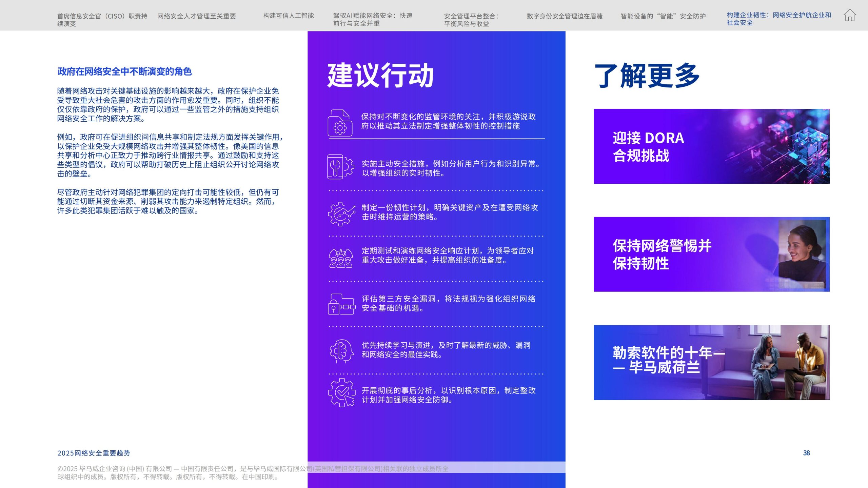Click the phone-wrench proactive security icon
The width and height of the screenshot is (868, 488).
[x=340, y=167]
